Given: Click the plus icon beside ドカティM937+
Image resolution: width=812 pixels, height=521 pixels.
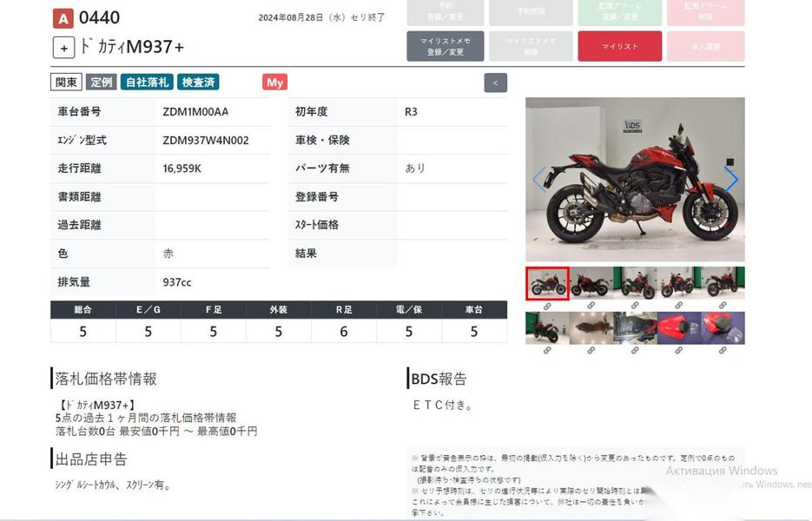Looking at the screenshot, I should click(63, 48).
